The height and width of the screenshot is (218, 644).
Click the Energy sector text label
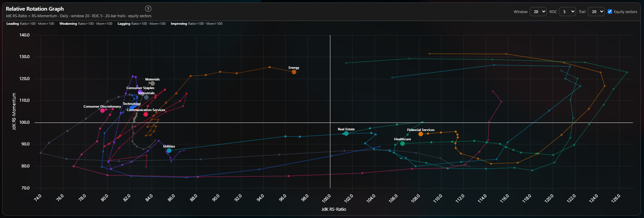pyautogui.click(x=294, y=68)
